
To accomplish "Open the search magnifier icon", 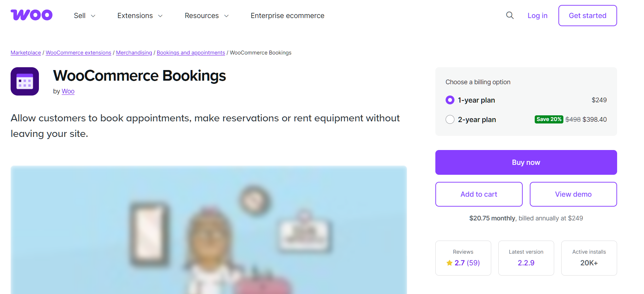I will click(510, 15).
